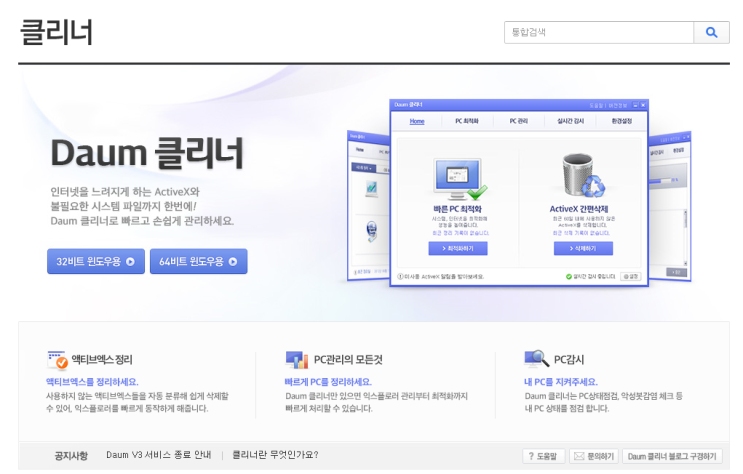The height and width of the screenshot is (474, 743).
Task: Click the info icon beside ActiveX notice
Action: pyautogui.click(x=400, y=276)
